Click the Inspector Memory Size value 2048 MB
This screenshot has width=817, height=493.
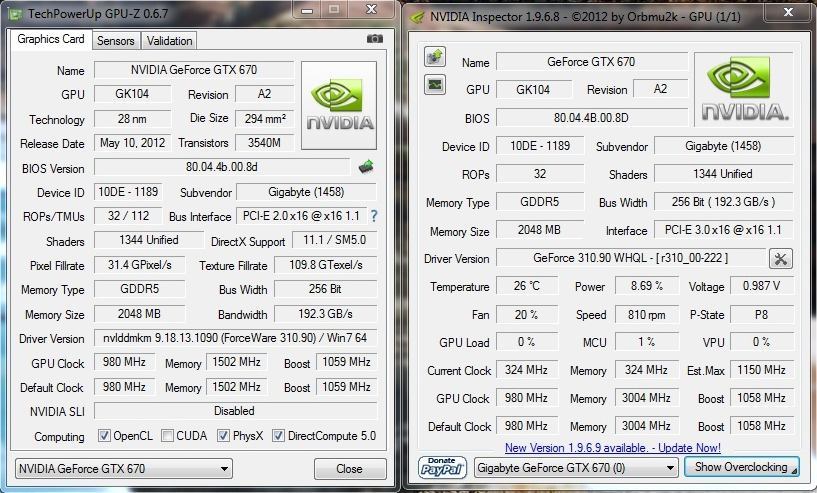tap(539, 230)
